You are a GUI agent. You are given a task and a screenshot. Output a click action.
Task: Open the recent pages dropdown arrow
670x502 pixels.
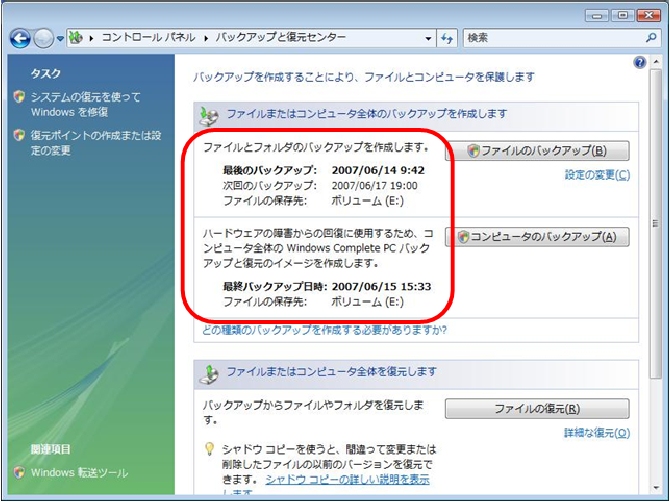pos(60,38)
